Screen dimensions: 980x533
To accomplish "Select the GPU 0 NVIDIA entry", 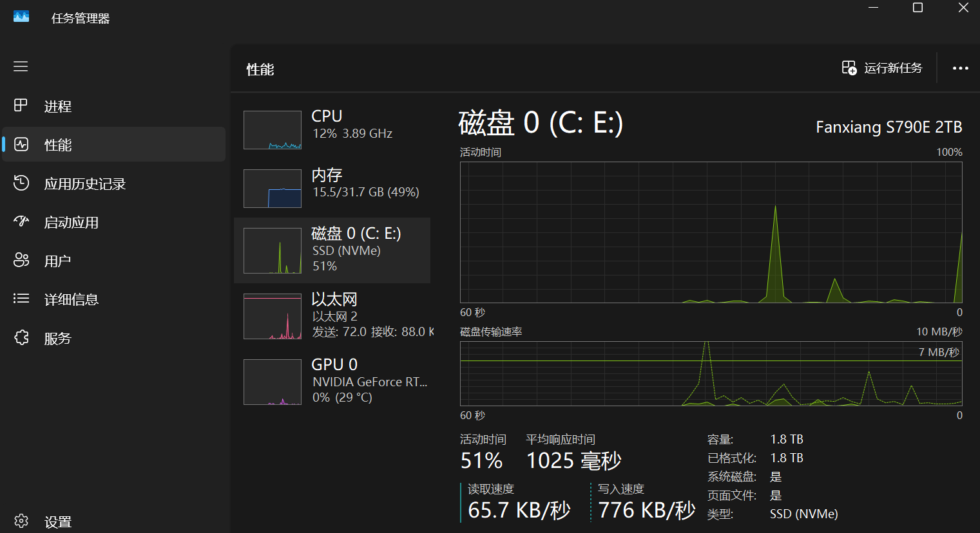I will coord(332,381).
